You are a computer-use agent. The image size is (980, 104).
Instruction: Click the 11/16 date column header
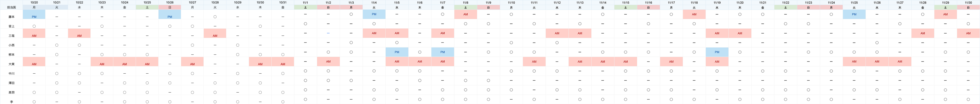[649, 3]
